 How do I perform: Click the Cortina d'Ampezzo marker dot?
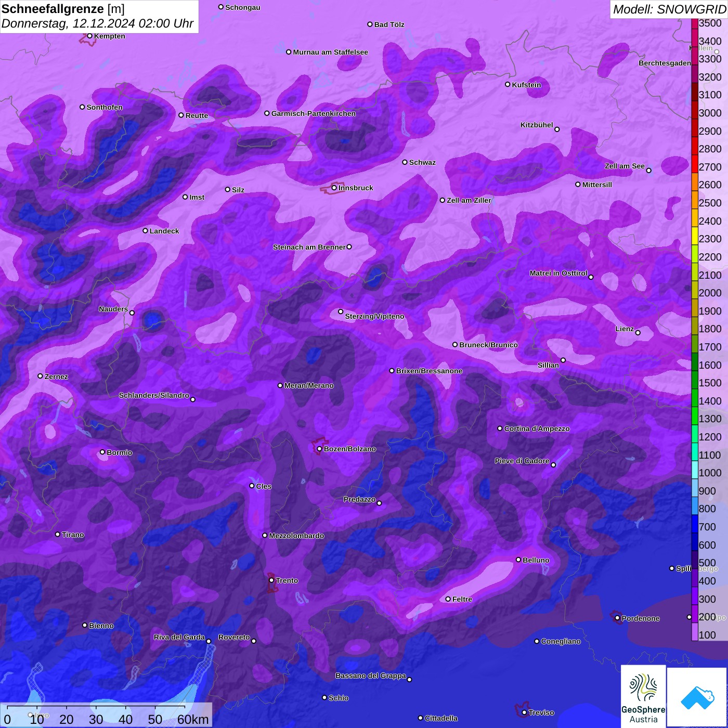tap(500, 428)
